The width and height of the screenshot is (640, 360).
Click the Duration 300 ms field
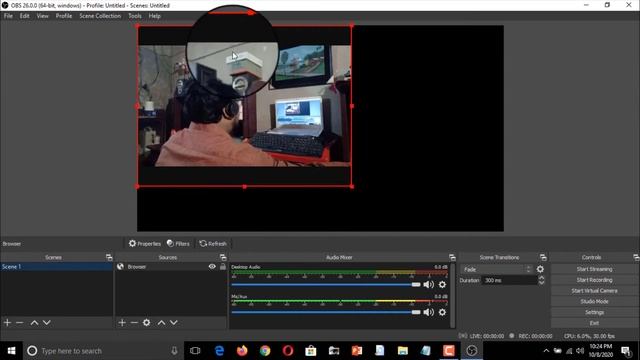tap(510, 280)
